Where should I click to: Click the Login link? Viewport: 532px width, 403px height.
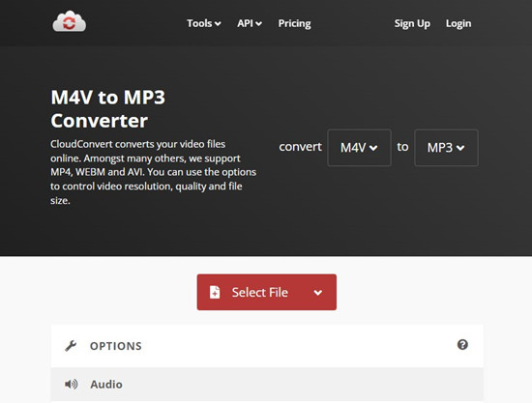point(458,23)
